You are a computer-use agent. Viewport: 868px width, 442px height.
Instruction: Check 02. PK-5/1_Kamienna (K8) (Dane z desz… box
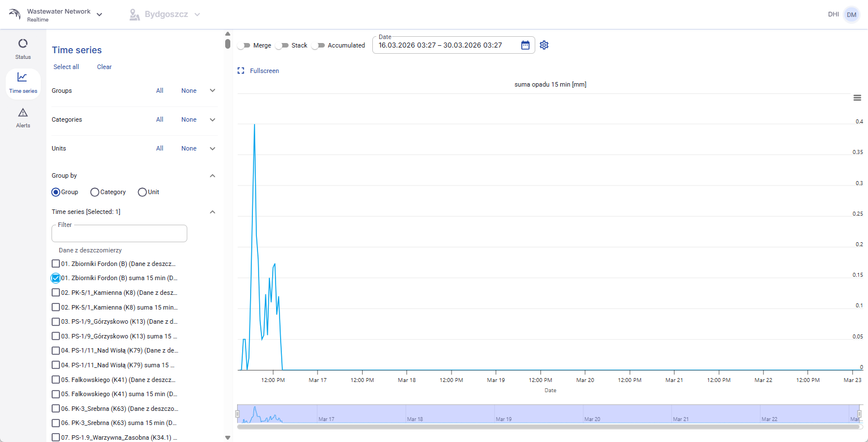tap(55, 293)
